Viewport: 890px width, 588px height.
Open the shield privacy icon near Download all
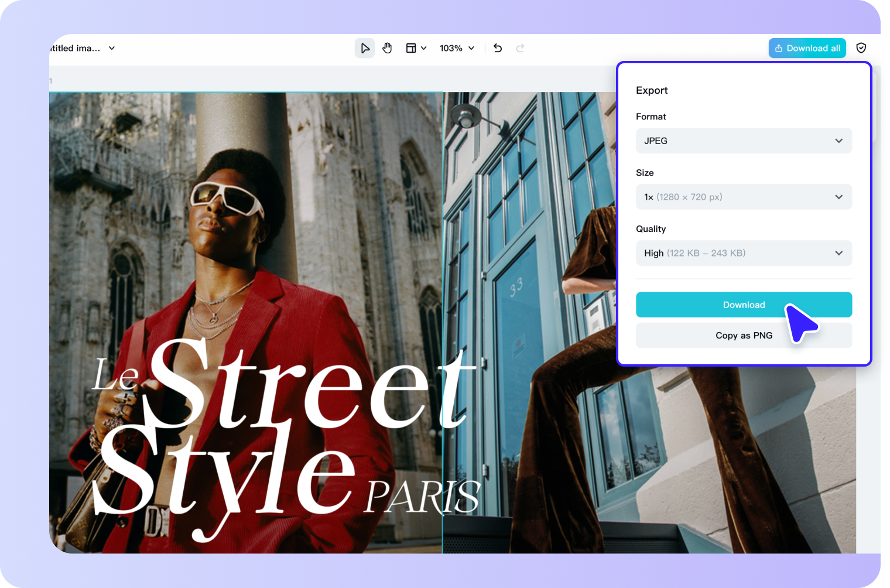click(861, 47)
